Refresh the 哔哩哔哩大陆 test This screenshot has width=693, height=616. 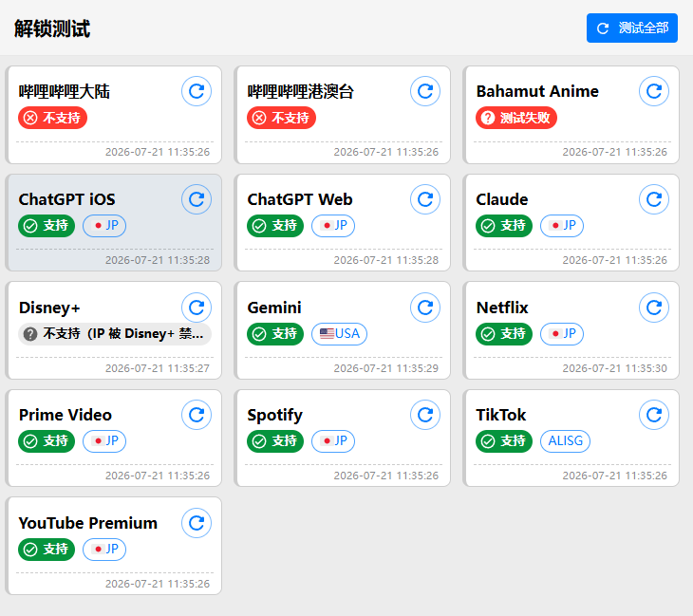[x=197, y=91]
